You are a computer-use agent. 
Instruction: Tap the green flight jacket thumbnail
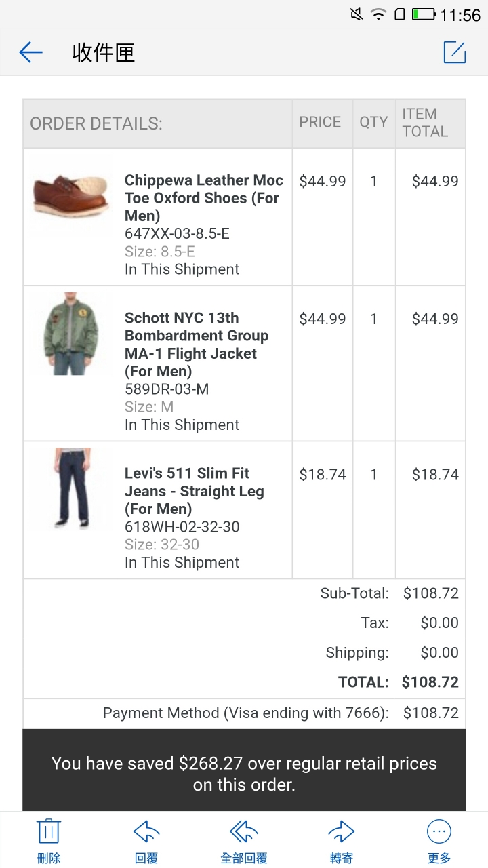pos(72,334)
